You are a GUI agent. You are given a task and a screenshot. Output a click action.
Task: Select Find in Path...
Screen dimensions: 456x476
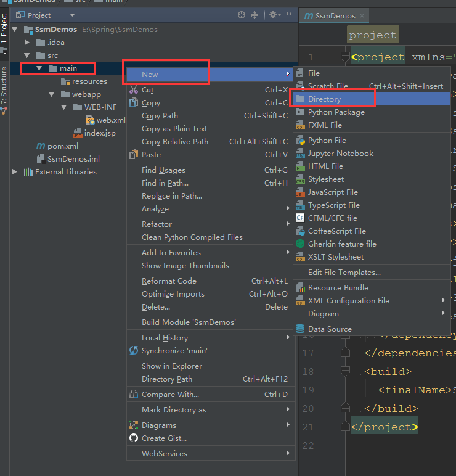(211, 183)
